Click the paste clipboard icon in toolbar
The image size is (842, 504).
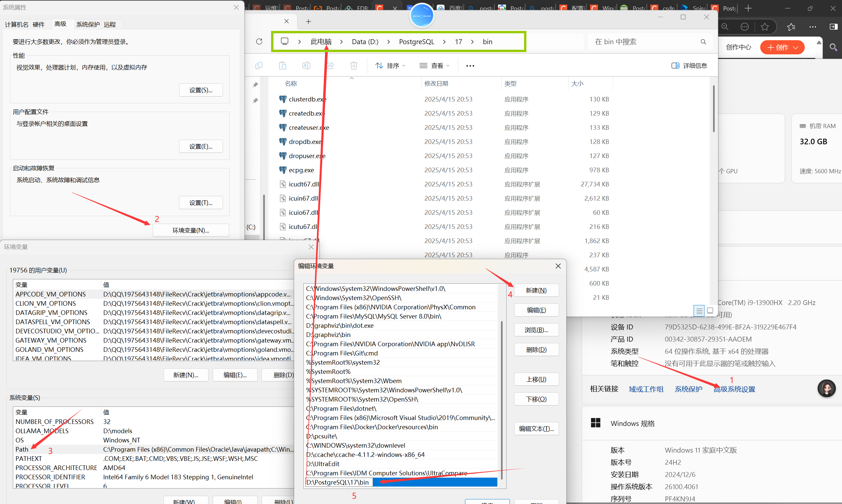click(x=282, y=66)
